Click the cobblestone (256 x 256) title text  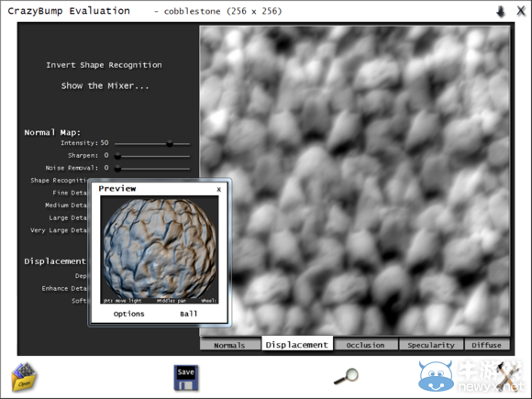click(223, 11)
